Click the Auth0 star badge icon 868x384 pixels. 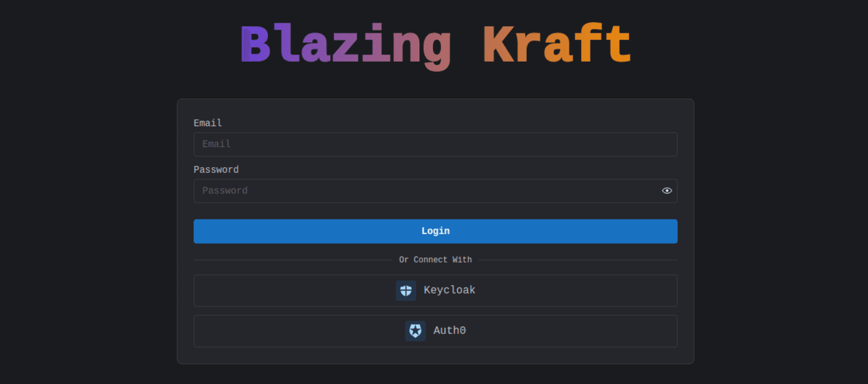415,331
